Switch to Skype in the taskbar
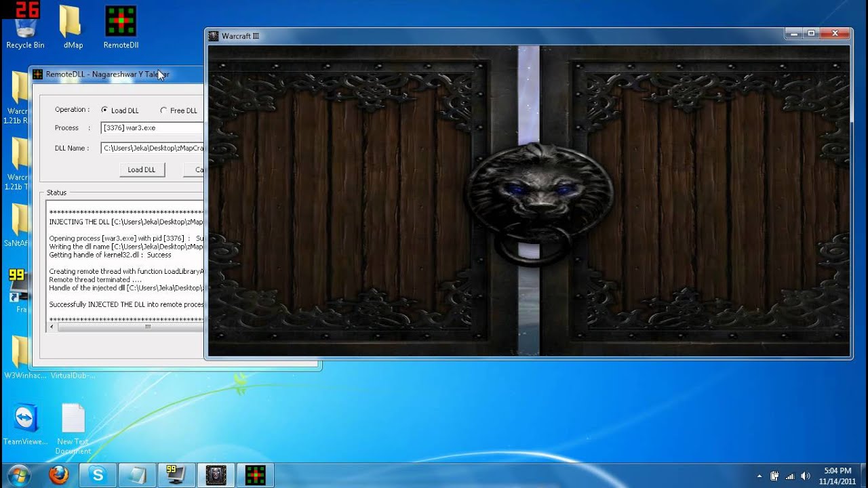This screenshot has height=488, width=868. [98, 474]
